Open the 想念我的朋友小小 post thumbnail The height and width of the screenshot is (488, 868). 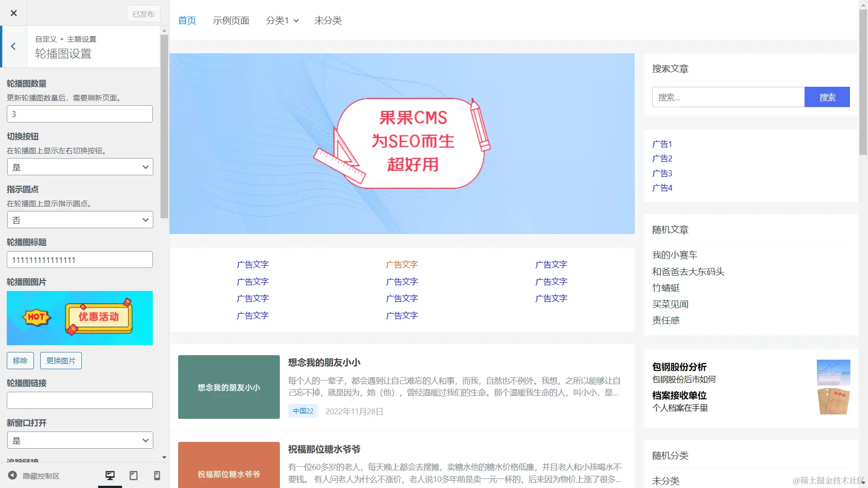pos(229,387)
